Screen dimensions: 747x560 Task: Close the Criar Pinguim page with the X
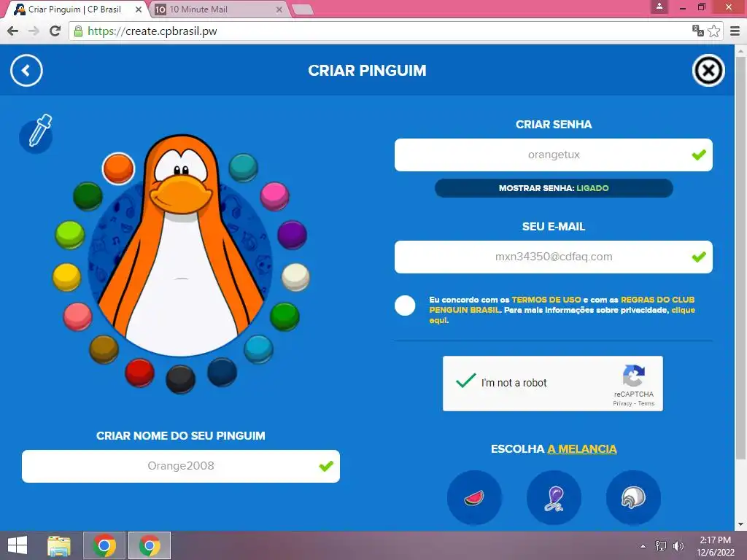point(708,71)
